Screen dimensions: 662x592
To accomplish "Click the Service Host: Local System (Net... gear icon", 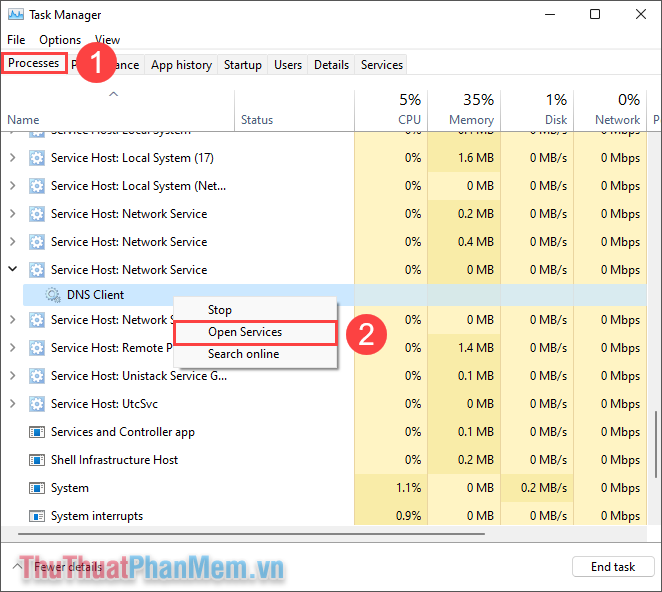I will [x=37, y=186].
